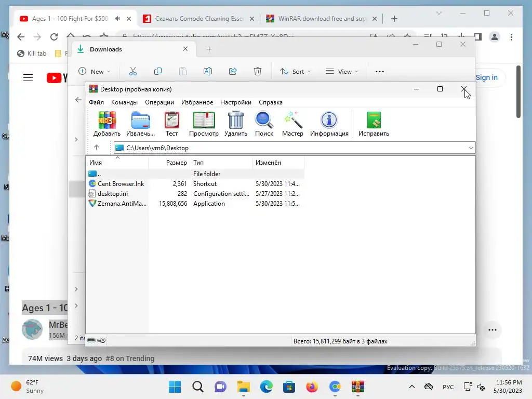Run the Тест archive test tool
Viewport: 532px width, 399px height.
(x=171, y=124)
